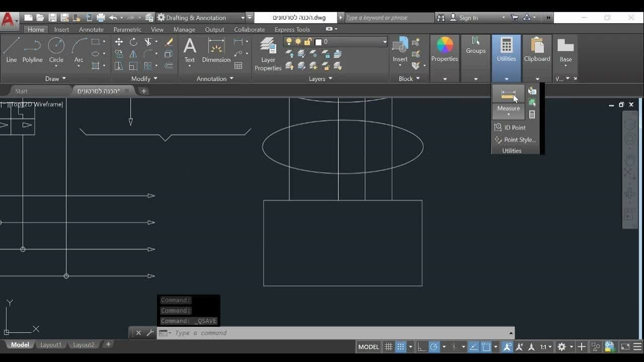This screenshot has height=362, width=644.
Task: Switch to the Insert ribbon tab
Action: pyautogui.click(x=62, y=30)
